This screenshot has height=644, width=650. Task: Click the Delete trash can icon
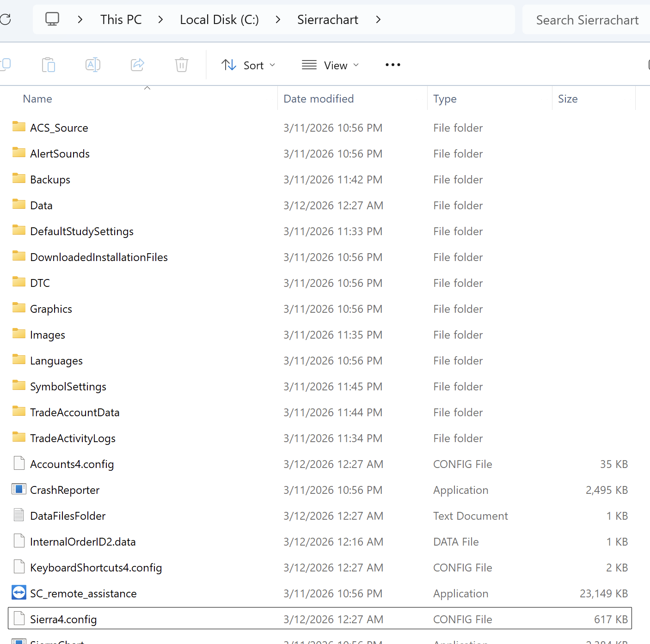pos(182,65)
